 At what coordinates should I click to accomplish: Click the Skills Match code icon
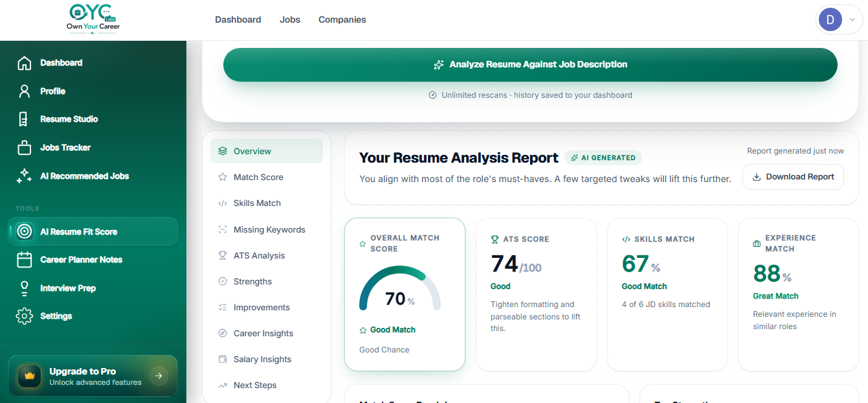pyautogui.click(x=223, y=203)
